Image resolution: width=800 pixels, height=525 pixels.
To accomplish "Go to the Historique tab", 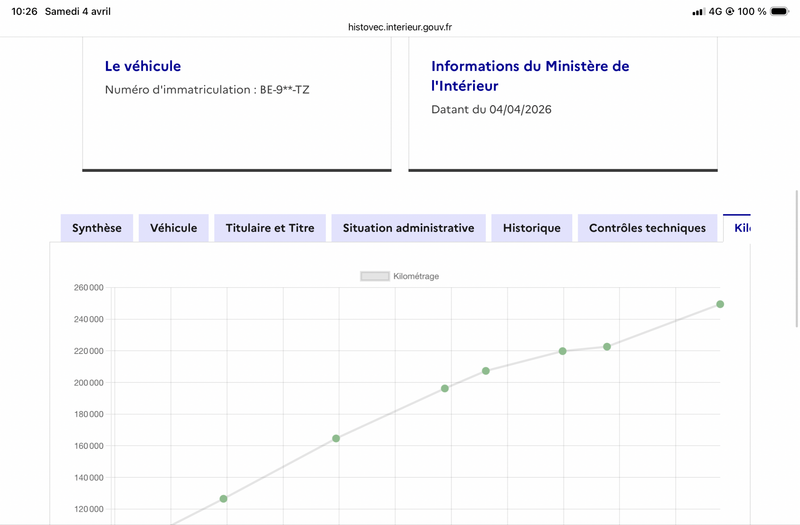I will click(x=532, y=228).
